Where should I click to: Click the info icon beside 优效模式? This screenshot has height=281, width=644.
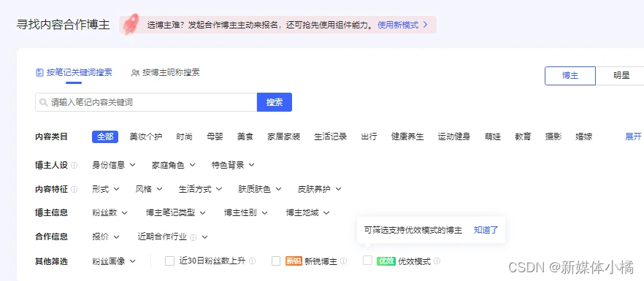point(437,261)
